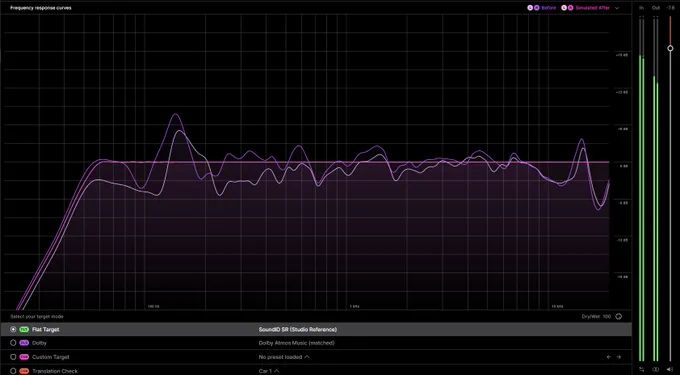680x375 pixels.
Task: Click the Before legend label
Action: click(x=549, y=8)
